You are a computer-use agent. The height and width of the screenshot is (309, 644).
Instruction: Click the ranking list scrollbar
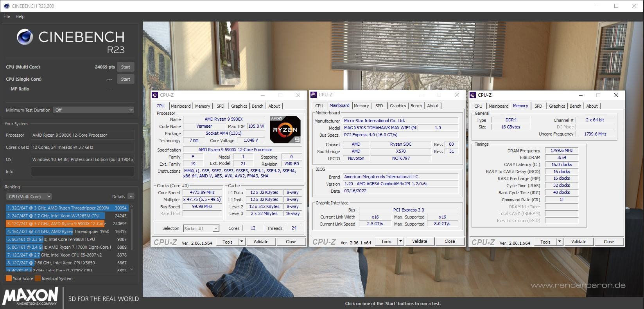pos(132,230)
